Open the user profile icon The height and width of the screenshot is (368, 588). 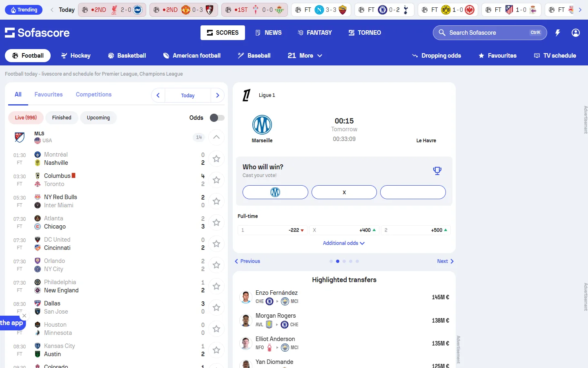point(576,33)
